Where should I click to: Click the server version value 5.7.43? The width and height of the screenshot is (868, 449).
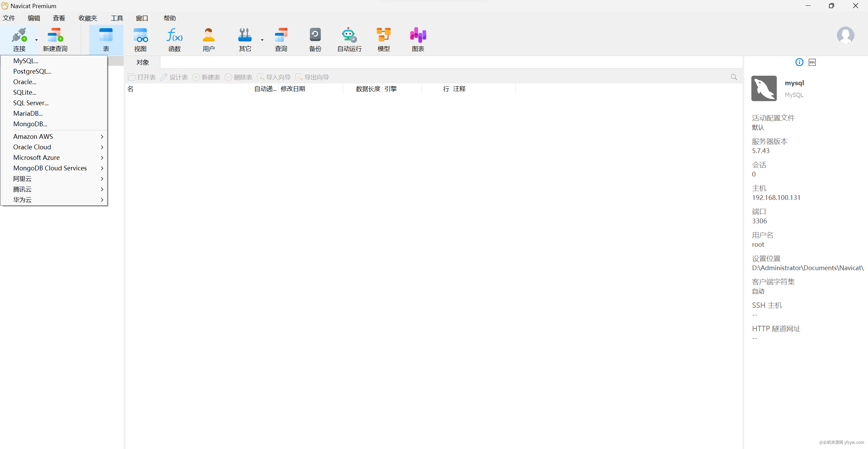(x=761, y=151)
